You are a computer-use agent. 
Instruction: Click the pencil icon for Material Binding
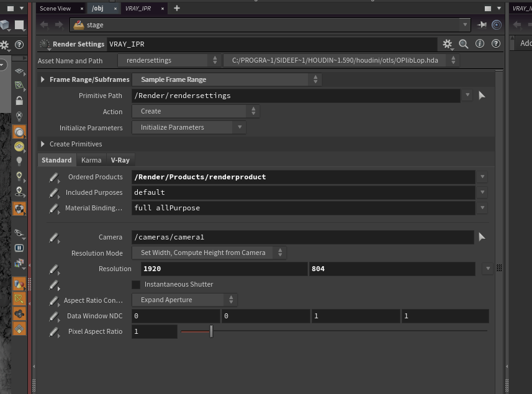coord(54,208)
